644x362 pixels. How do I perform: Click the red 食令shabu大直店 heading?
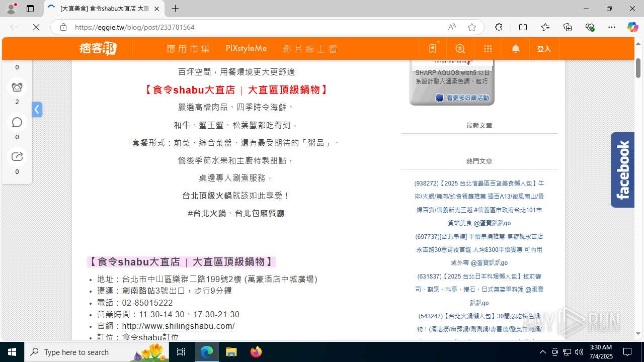click(236, 90)
